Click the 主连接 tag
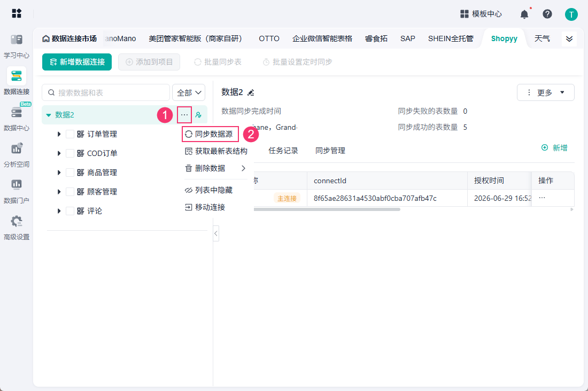 click(x=287, y=198)
